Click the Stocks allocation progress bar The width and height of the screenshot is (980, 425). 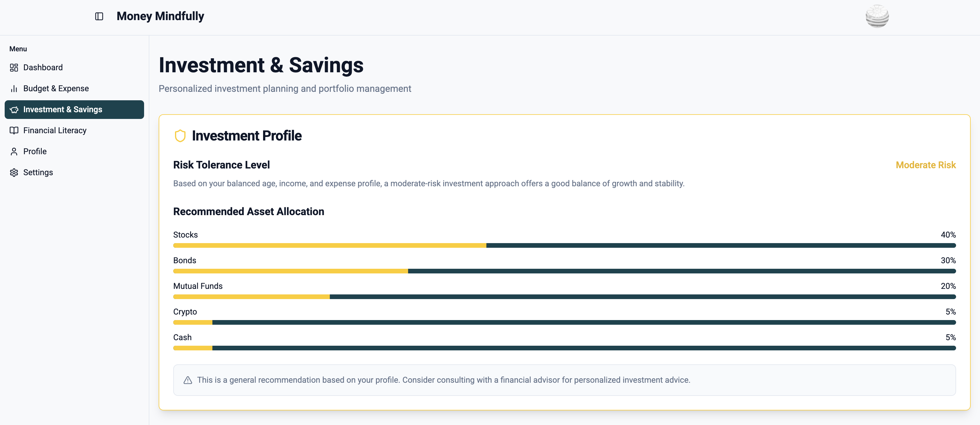click(x=564, y=245)
